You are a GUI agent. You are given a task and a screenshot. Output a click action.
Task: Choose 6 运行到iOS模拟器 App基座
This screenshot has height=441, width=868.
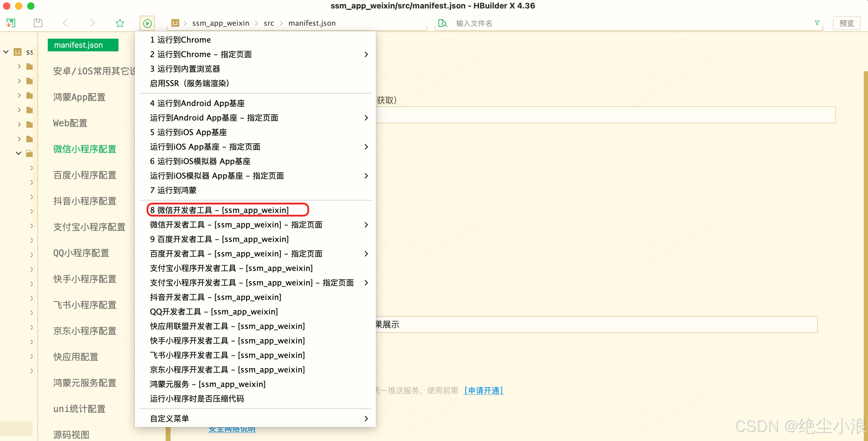pos(255,161)
